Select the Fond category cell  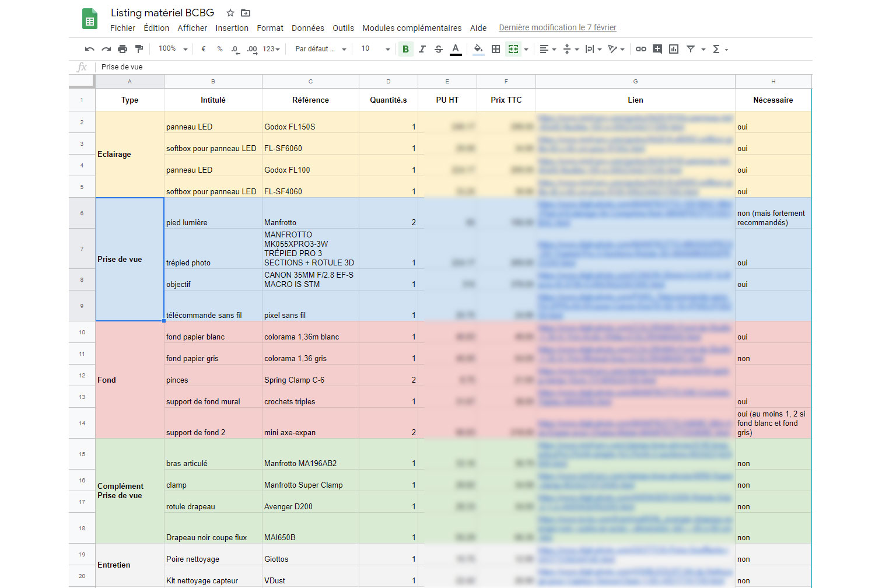129,380
